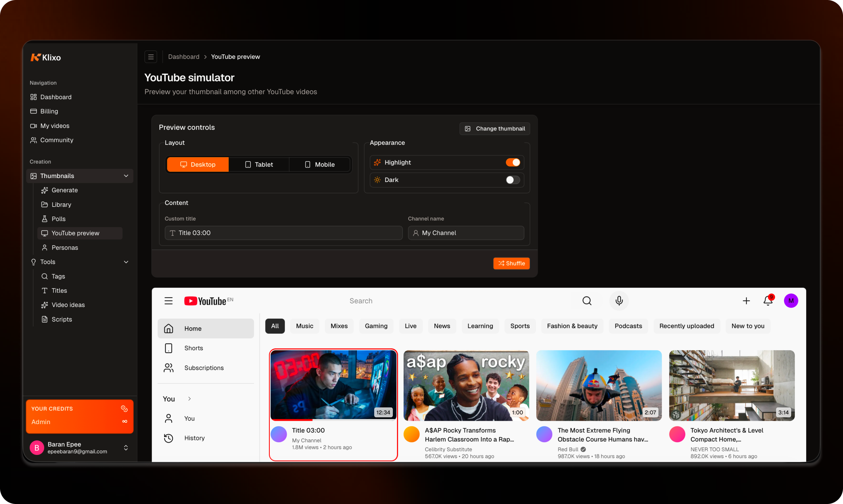This screenshot has width=843, height=504.
Task: Open the YouTube hamburger menu
Action: (168, 300)
